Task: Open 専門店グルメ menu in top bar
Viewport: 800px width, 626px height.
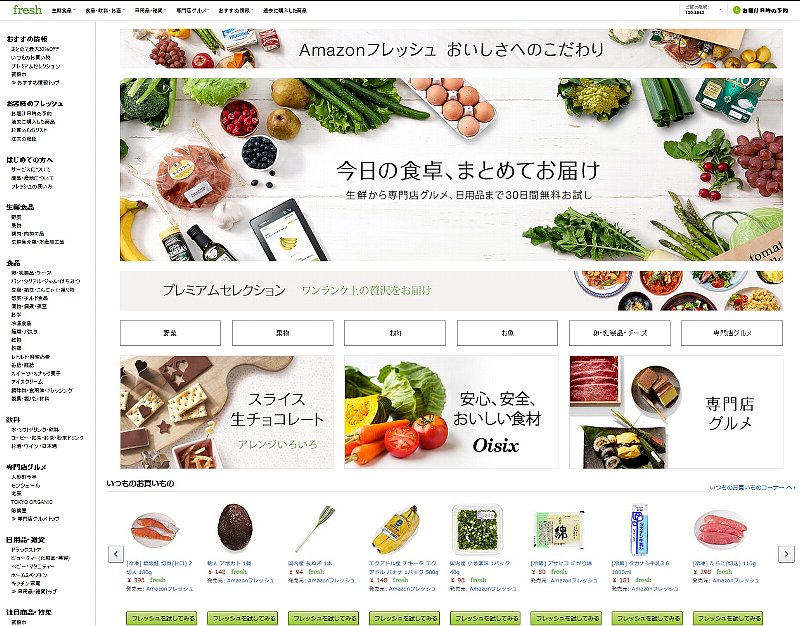Action: [192, 10]
